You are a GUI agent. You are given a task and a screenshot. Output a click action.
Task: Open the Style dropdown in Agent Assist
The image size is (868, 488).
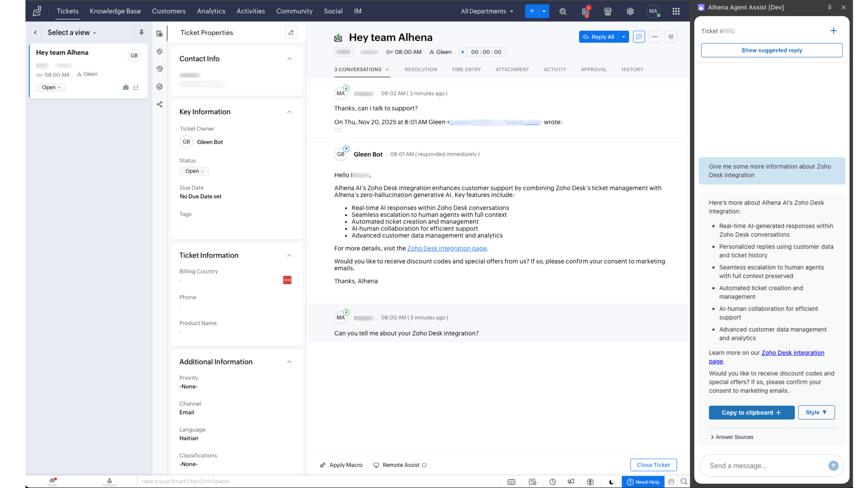[x=816, y=412]
